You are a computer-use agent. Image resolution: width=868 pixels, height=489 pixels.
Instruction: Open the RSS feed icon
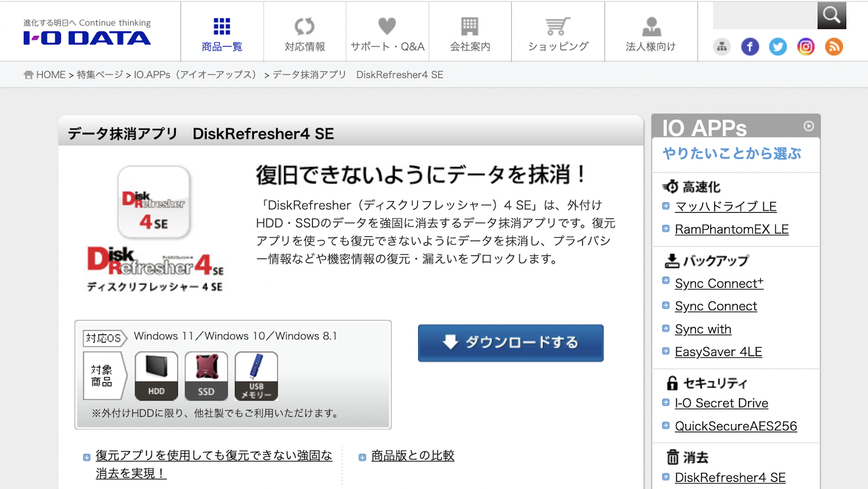(x=834, y=47)
